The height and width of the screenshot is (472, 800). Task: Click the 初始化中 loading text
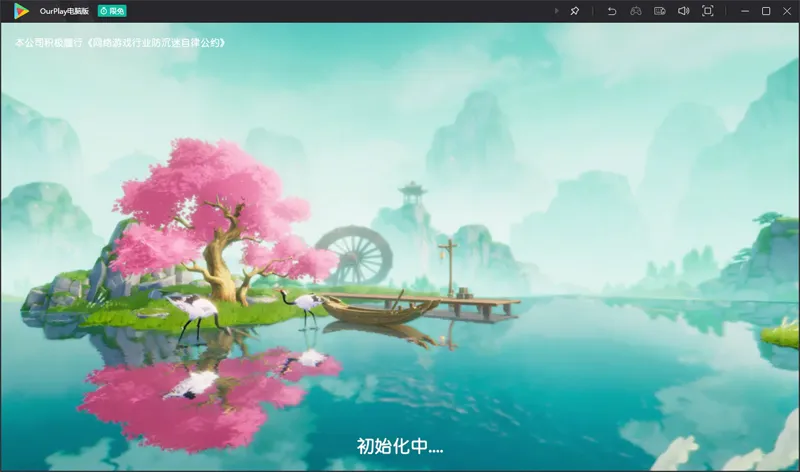click(x=400, y=446)
